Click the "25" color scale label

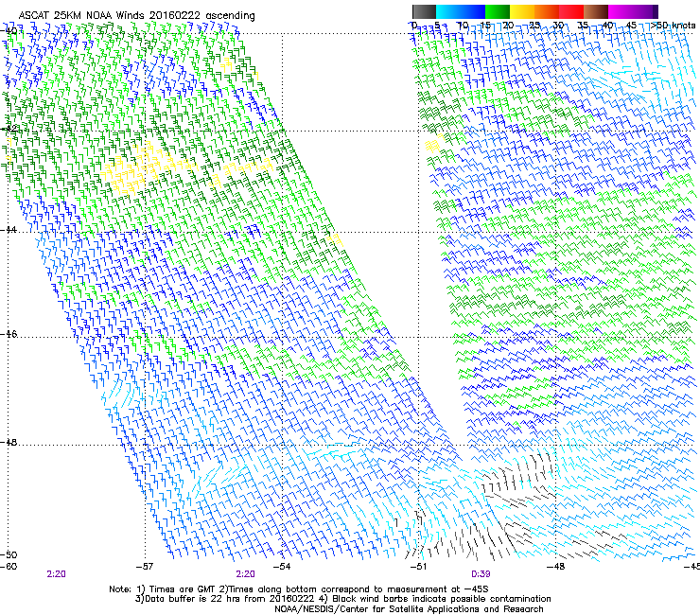coord(534,26)
